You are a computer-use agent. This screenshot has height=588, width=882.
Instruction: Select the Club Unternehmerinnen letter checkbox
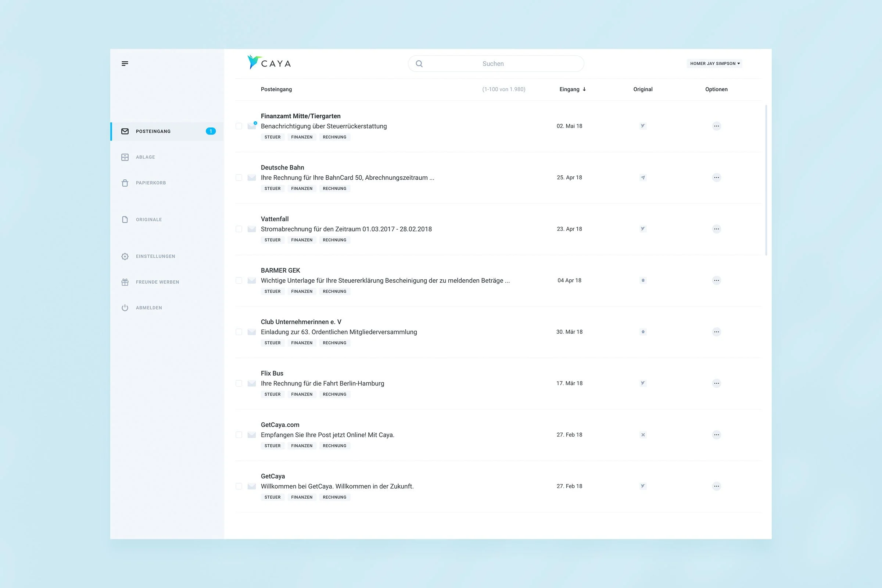pyautogui.click(x=239, y=332)
